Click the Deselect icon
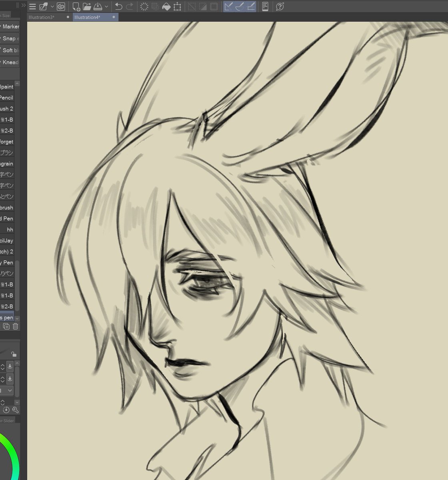This screenshot has height=480, width=448. pos(192,6)
